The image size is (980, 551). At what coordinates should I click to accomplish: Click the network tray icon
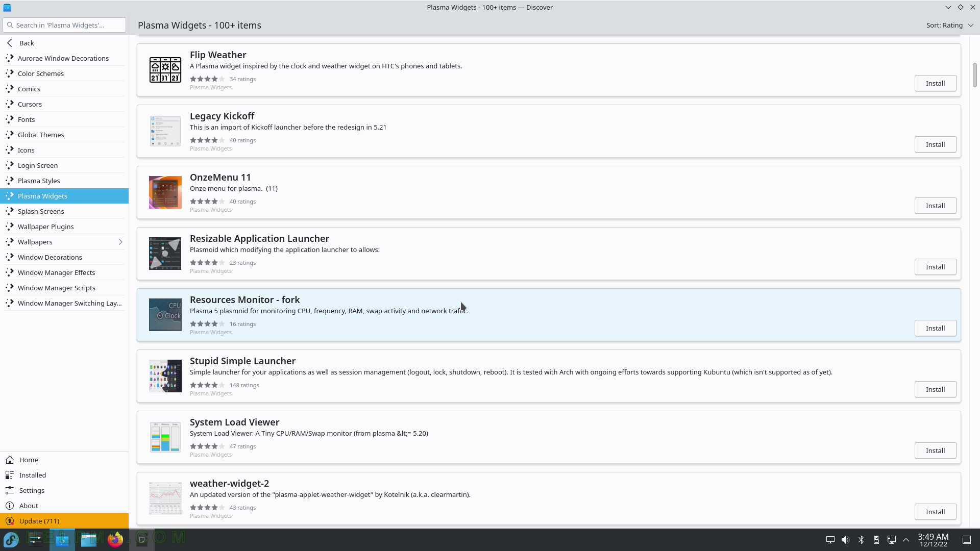(892, 540)
